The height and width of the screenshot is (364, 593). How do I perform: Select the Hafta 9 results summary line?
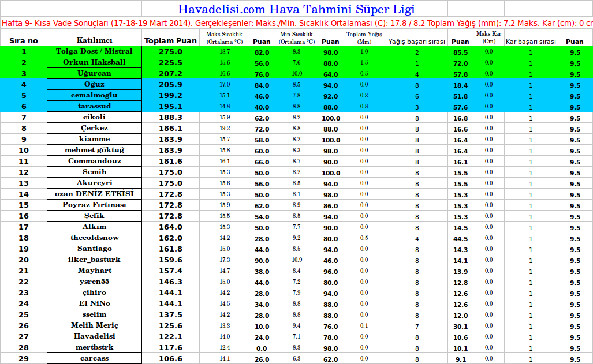pyautogui.click(x=296, y=23)
